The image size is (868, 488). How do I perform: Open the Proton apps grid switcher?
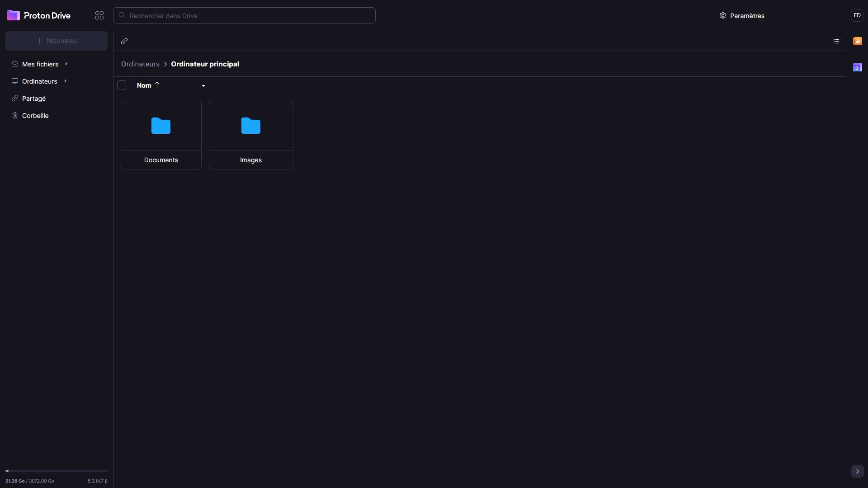click(x=99, y=15)
